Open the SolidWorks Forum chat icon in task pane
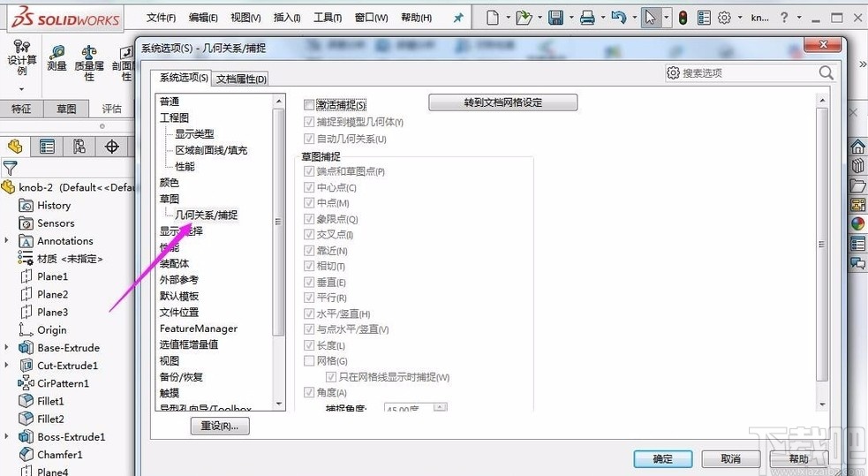This screenshot has height=476, width=868. (x=858, y=263)
